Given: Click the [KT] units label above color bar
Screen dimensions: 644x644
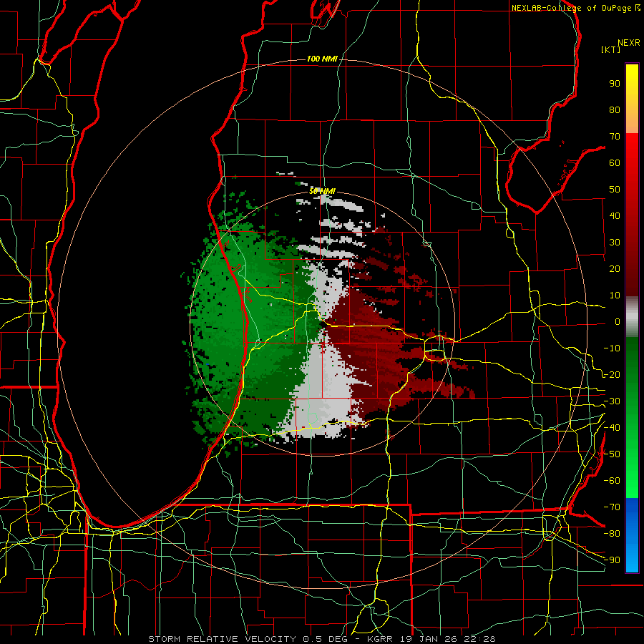Looking at the screenshot, I should (x=610, y=49).
